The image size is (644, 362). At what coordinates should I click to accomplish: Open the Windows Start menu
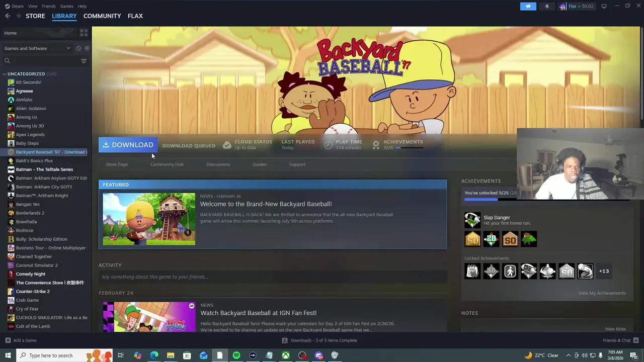coord(8,355)
